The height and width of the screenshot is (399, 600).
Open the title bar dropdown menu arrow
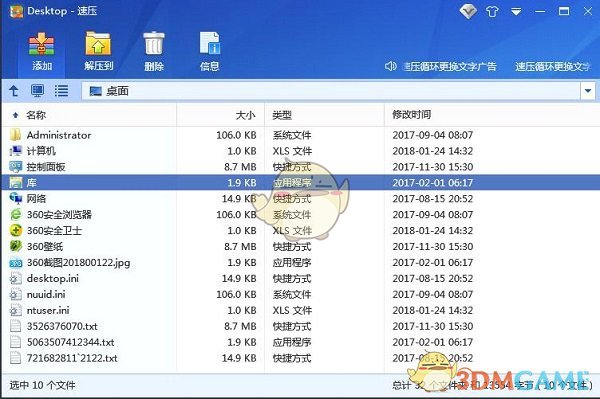pos(516,12)
